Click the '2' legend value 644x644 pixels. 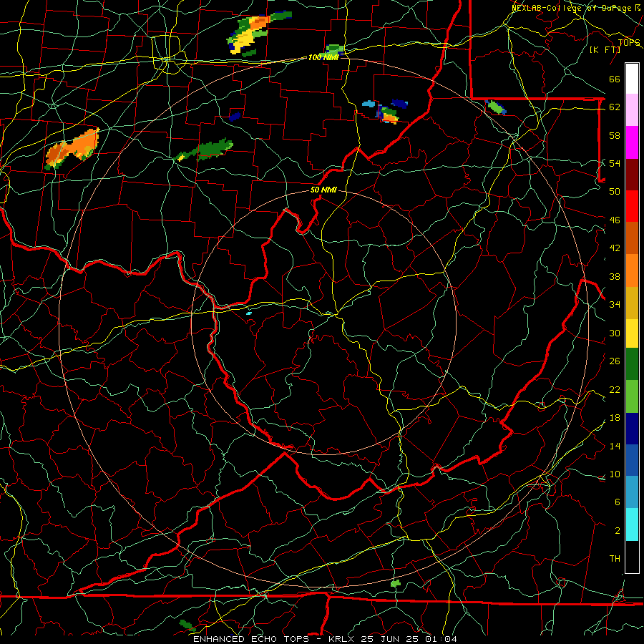click(x=617, y=530)
